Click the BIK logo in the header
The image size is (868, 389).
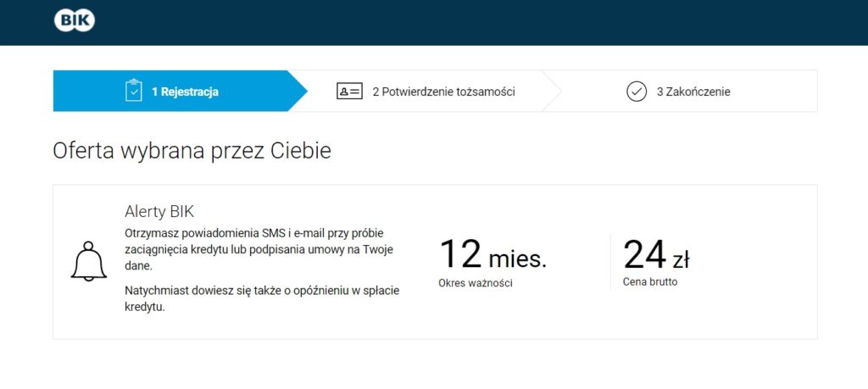(x=75, y=20)
